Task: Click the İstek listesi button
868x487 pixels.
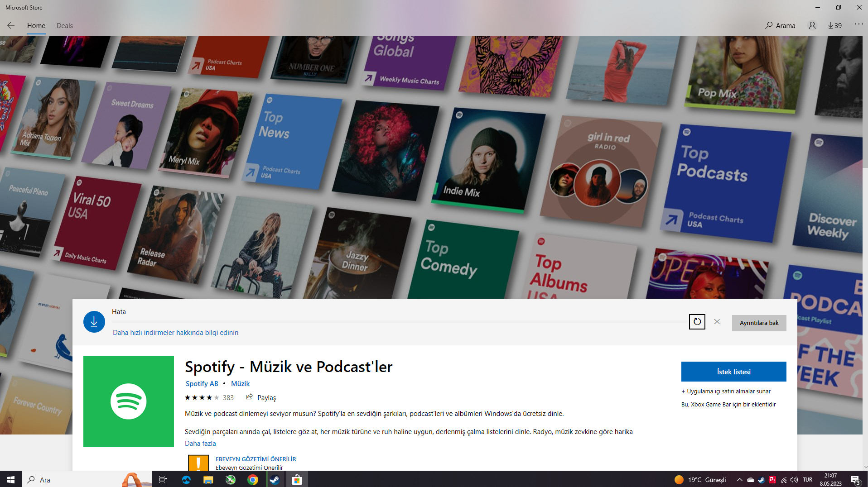Action: pyautogui.click(x=734, y=372)
